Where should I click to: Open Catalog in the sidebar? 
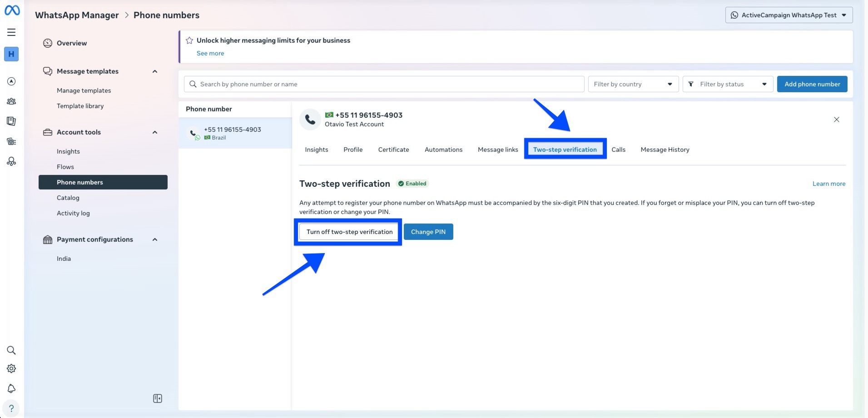(x=68, y=198)
